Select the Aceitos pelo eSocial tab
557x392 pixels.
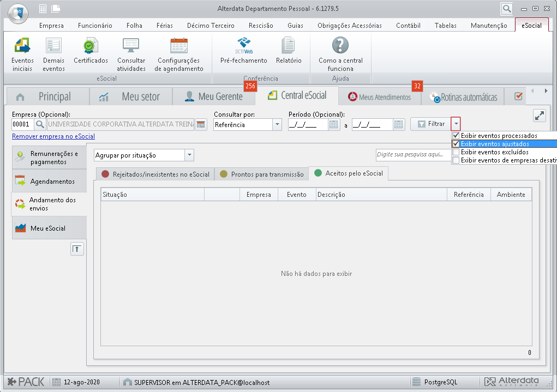(349, 173)
